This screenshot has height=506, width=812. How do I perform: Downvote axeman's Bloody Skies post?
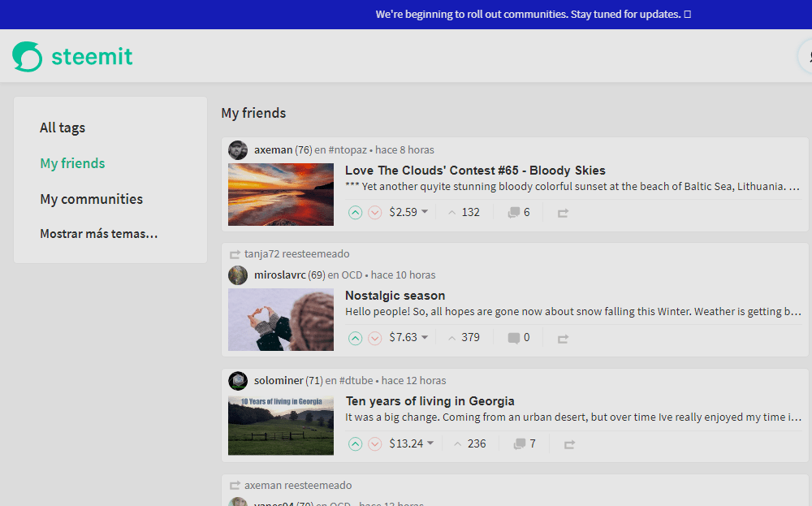(375, 212)
